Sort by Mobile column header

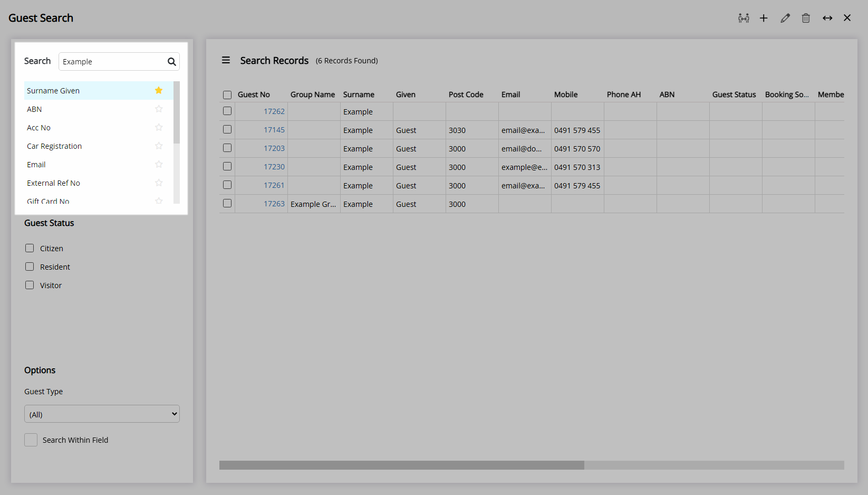(566, 94)
